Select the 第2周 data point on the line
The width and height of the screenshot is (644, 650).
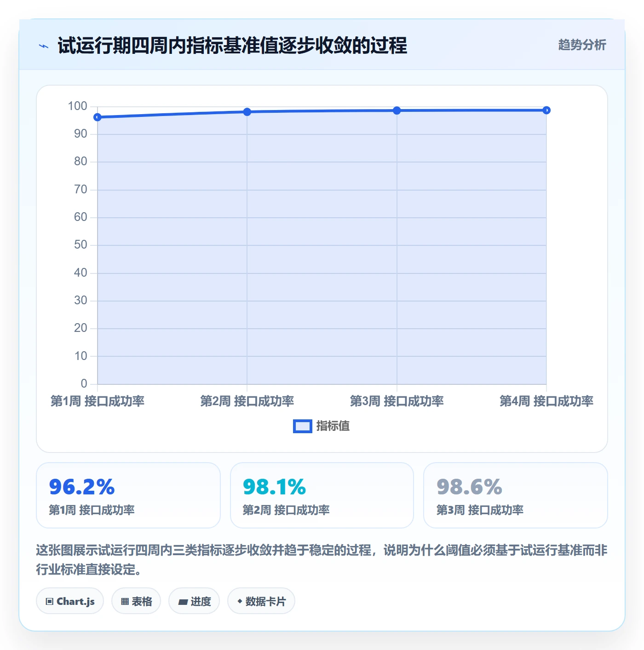click(x=247, y=112)
